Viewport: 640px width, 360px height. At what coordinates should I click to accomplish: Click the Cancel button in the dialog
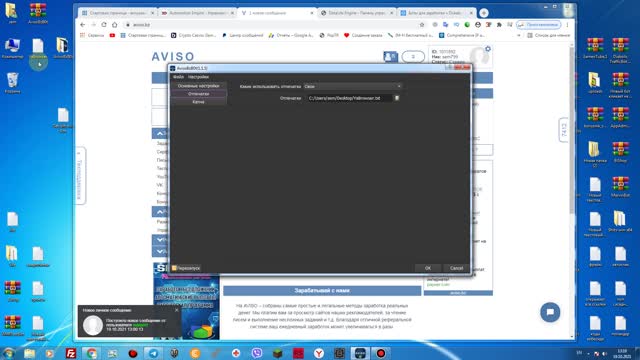click(456, 268)
